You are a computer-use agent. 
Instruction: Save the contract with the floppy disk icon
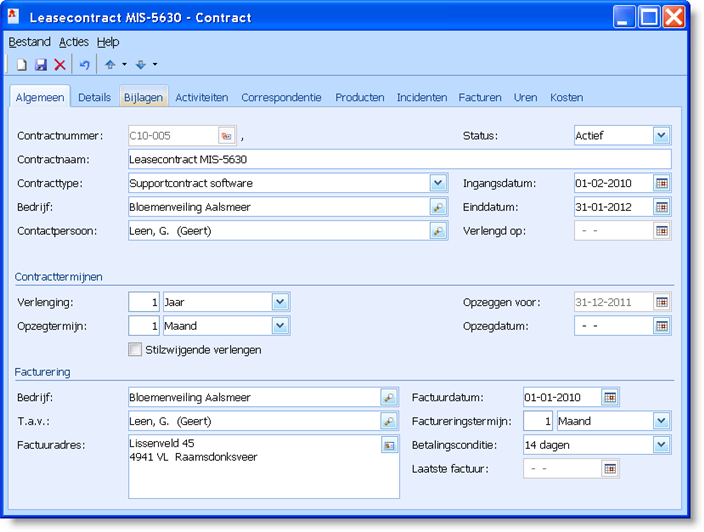(x=41, y=65)
